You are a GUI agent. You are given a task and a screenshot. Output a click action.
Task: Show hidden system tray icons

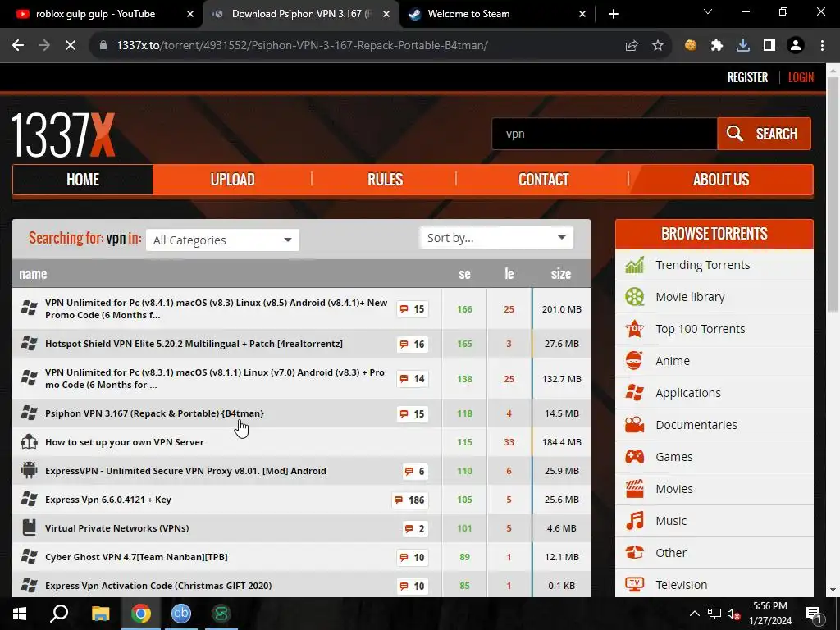pyautogui.click(x=694, y=614)
